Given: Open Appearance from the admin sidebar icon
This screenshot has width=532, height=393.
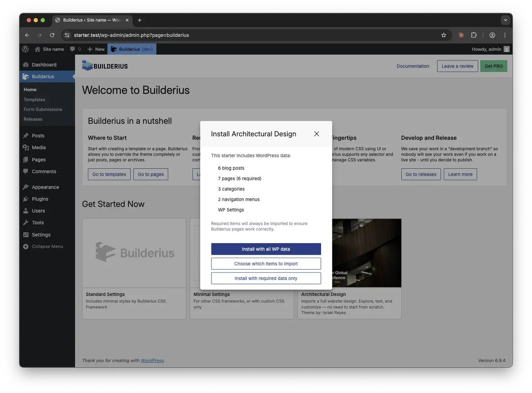Looking at the screenshot, I should (27, 187).
